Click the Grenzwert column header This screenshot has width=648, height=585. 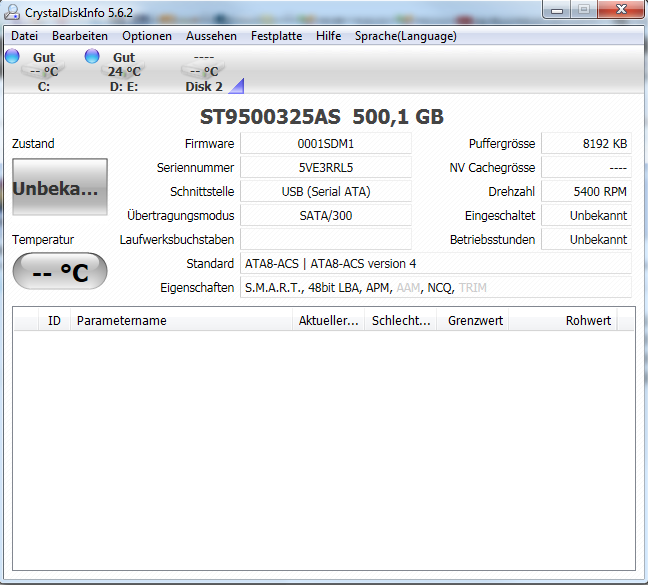click(x=473, y=321)
